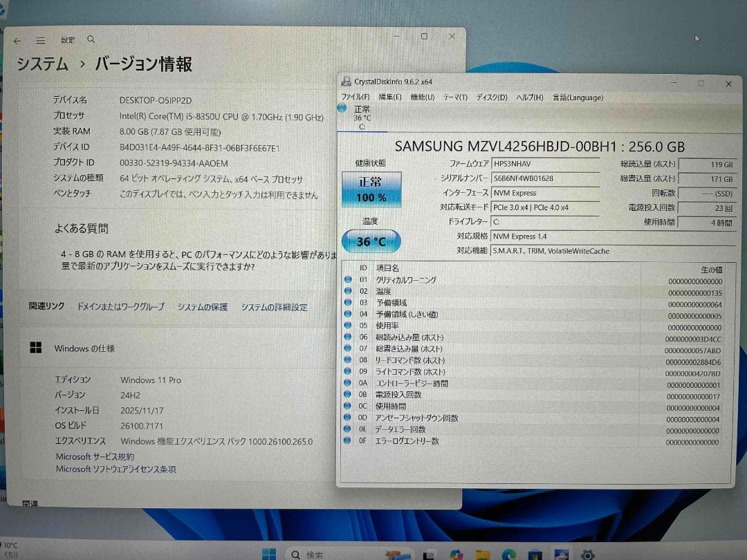The width and height of the screenshot is (747, 560).
Task: Open the 機能(U) menu
Action: [x=423, y=97]
